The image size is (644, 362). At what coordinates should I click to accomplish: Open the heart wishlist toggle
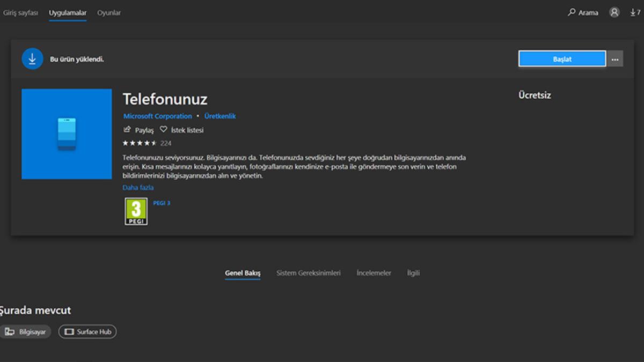coord(164,130)
